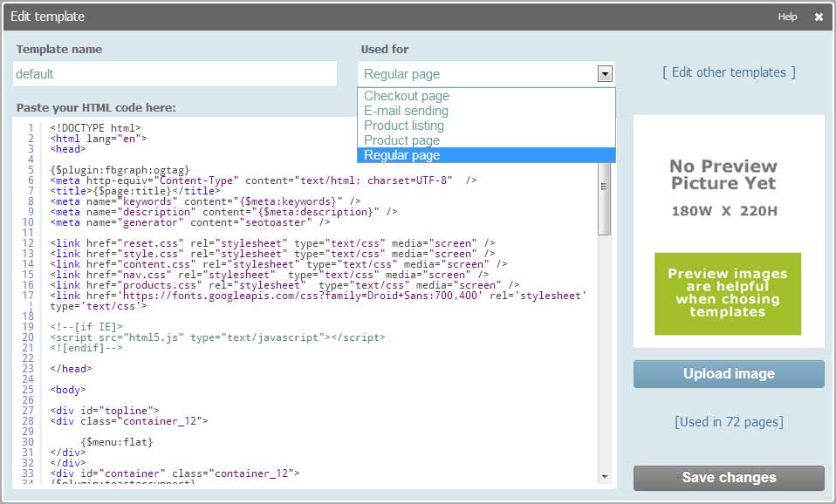
Task: Open the Used in 72 pages link
Action: (729, 422)
